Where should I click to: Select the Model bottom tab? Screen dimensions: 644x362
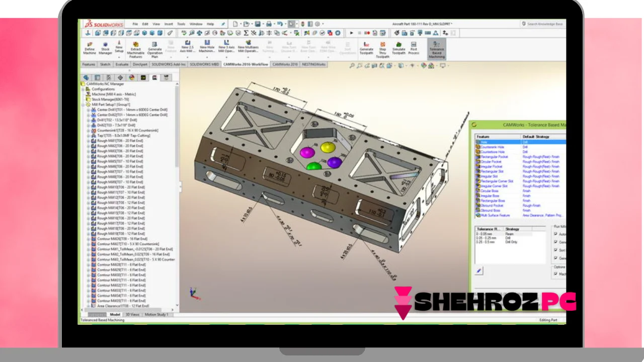115,314
